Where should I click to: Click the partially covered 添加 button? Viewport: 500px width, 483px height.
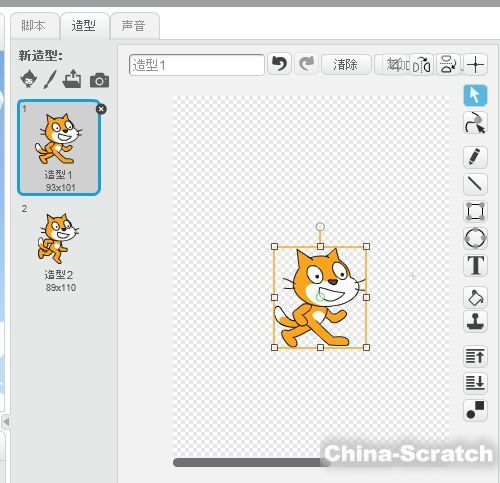point(393,64)
